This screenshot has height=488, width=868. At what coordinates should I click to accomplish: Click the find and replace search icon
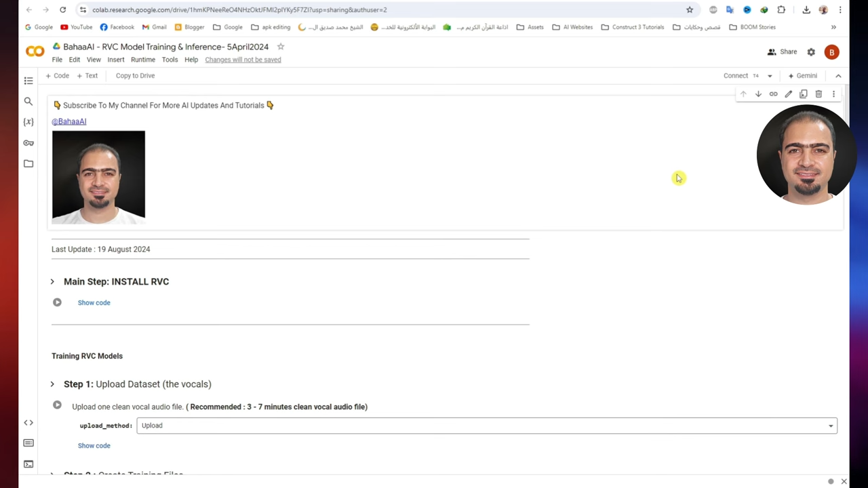coord(28,101)
